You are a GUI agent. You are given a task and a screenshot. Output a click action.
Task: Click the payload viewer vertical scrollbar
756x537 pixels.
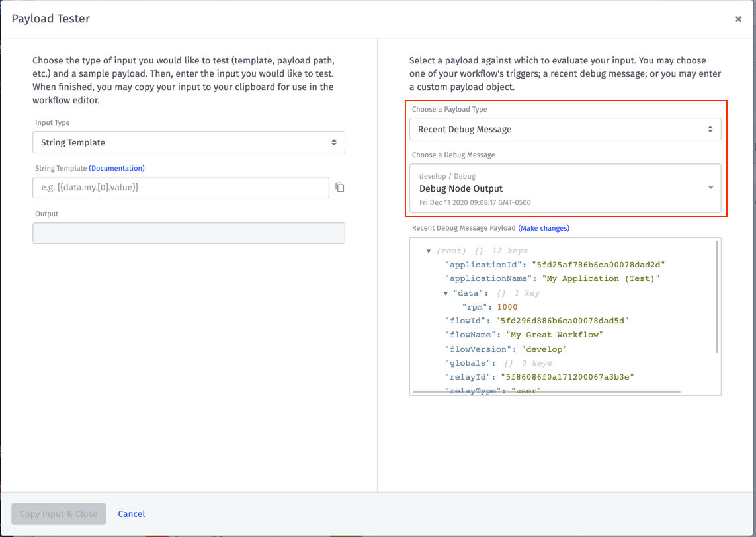coord(718,297)
